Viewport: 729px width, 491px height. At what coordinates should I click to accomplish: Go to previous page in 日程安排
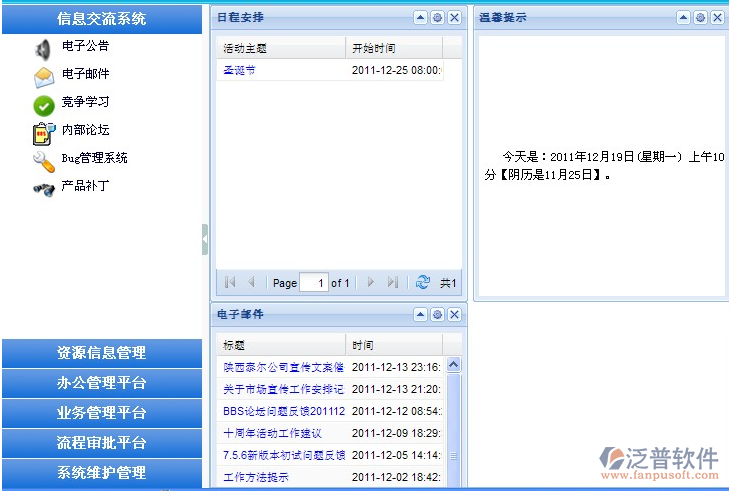[x=251, y=282]
